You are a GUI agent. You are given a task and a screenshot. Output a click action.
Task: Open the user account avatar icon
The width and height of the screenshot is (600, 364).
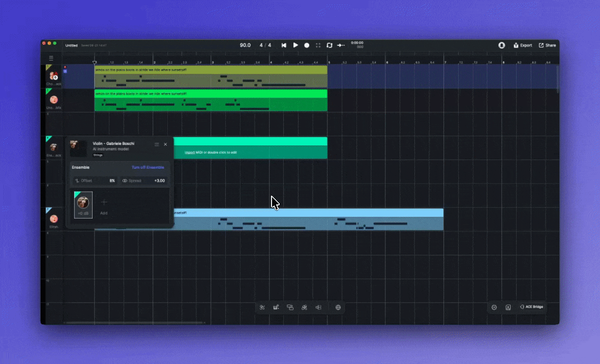click(x=501, y=45)
